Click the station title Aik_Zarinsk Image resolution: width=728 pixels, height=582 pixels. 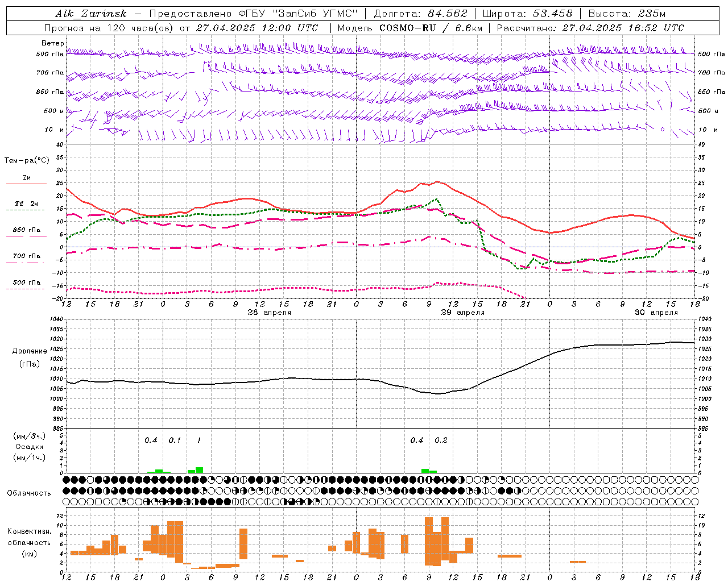pyautogui.click(x=90, y=14)
